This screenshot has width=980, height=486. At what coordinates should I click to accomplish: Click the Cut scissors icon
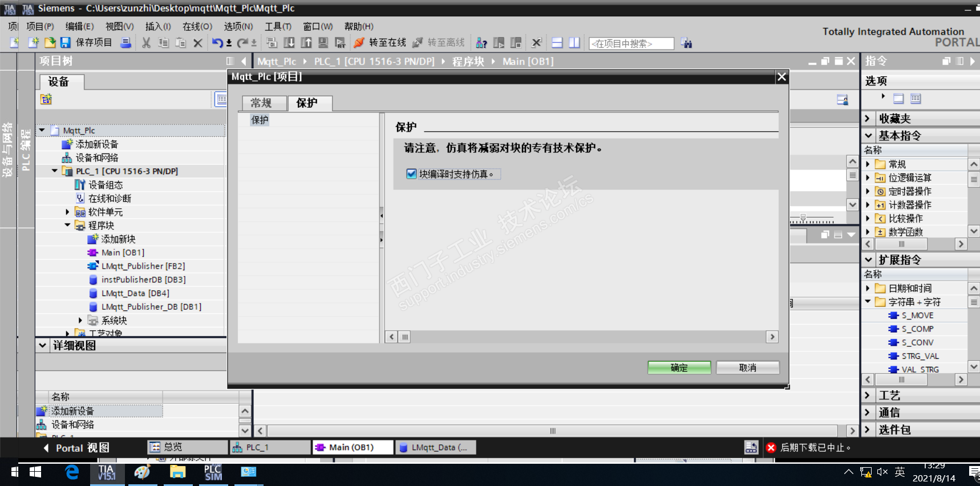coord(147,43)
